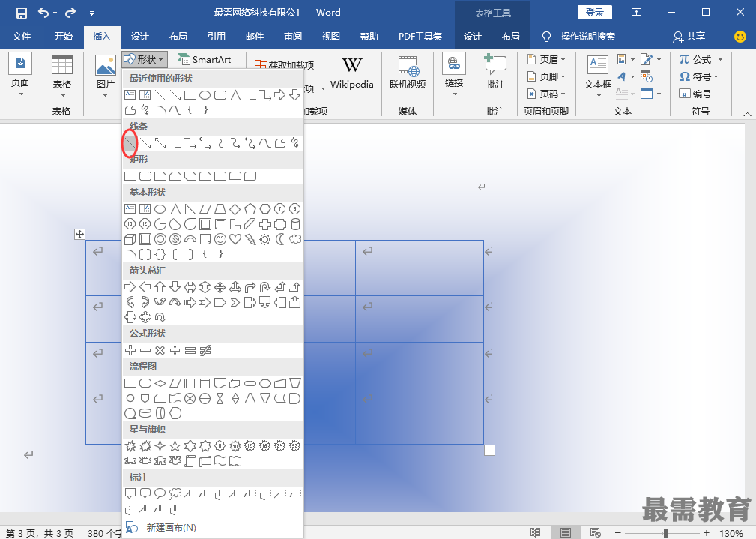Screen dimensions: 756x539
Task: Undo the last action
Action: [43, 13]
